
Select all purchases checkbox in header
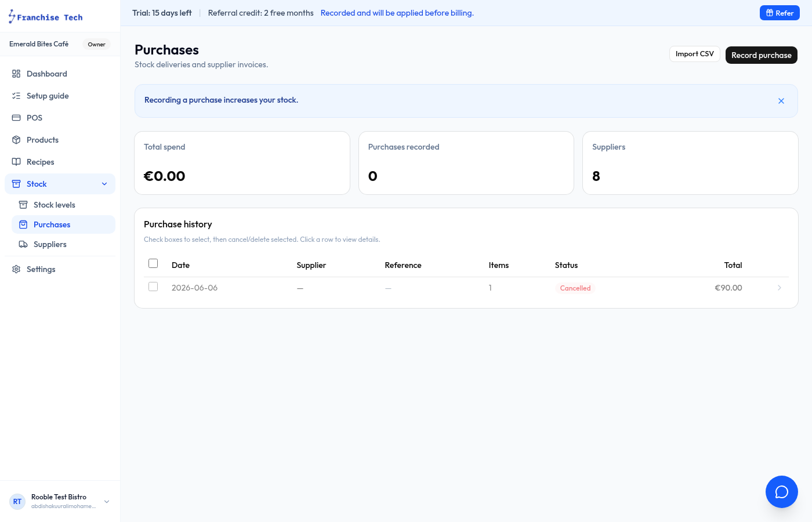[x=153, y=263]
